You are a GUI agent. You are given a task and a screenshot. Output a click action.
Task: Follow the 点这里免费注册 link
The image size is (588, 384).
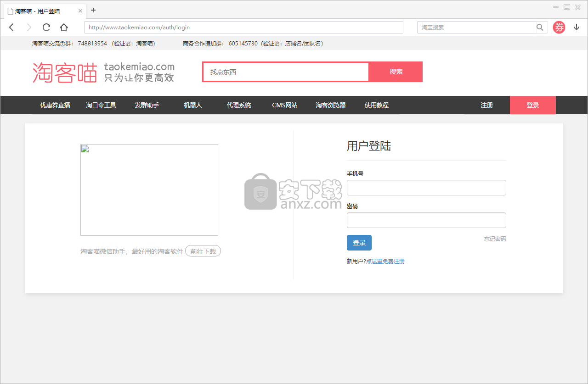(385, 262)
